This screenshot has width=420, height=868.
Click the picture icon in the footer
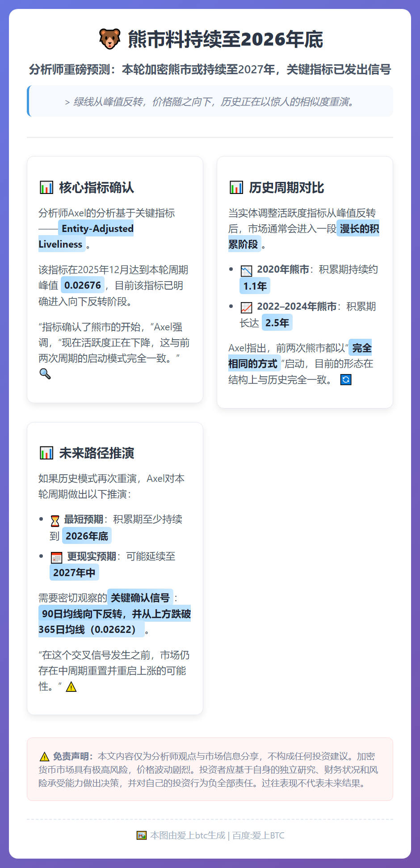[x=142, y=835]
